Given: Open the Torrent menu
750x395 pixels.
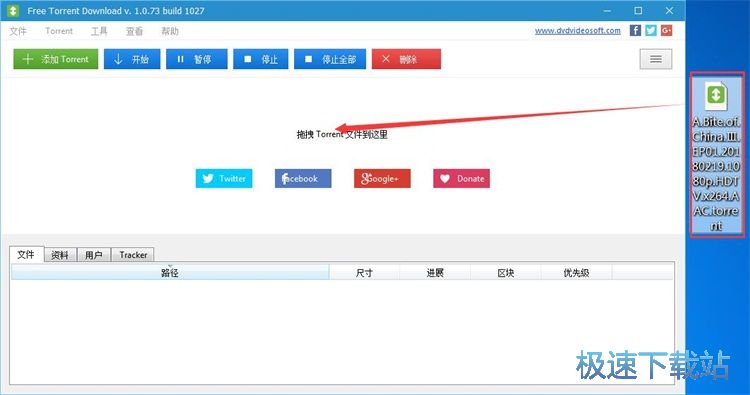Looking at the screenshot, I should click(59, 31).
